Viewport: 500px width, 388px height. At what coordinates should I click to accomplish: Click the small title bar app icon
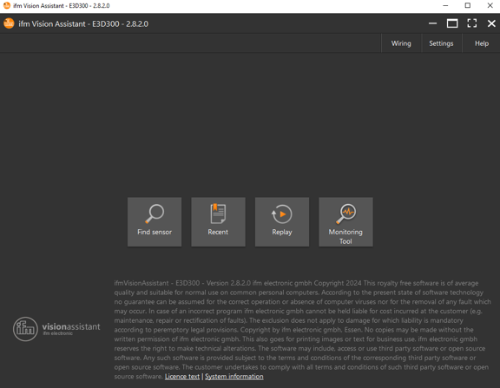tap(7, 6)
